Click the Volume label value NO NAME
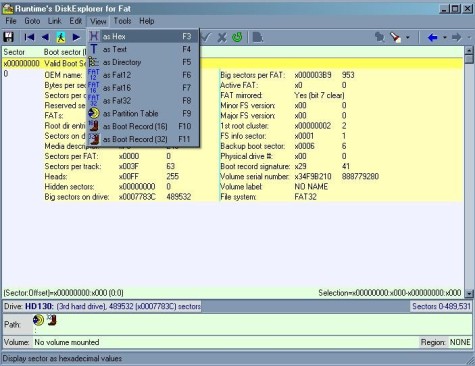The height and width of the screenshot is (366, 475). (311, 187)
